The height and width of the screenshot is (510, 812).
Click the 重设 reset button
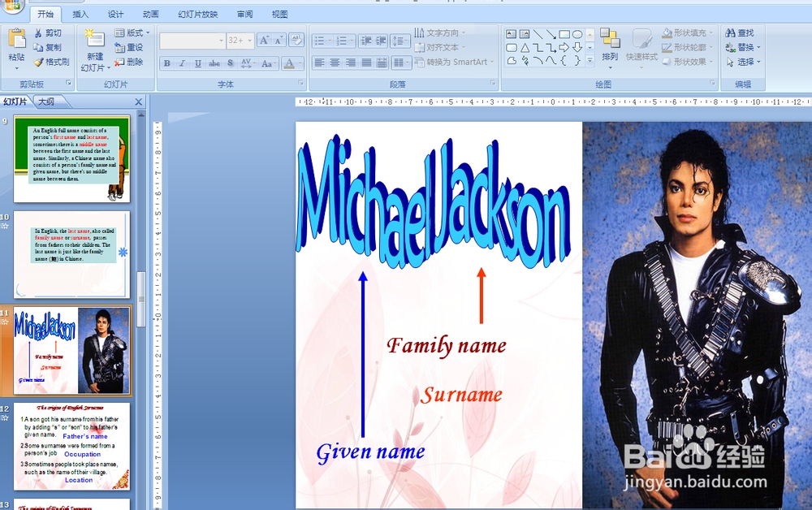[129, 47]
